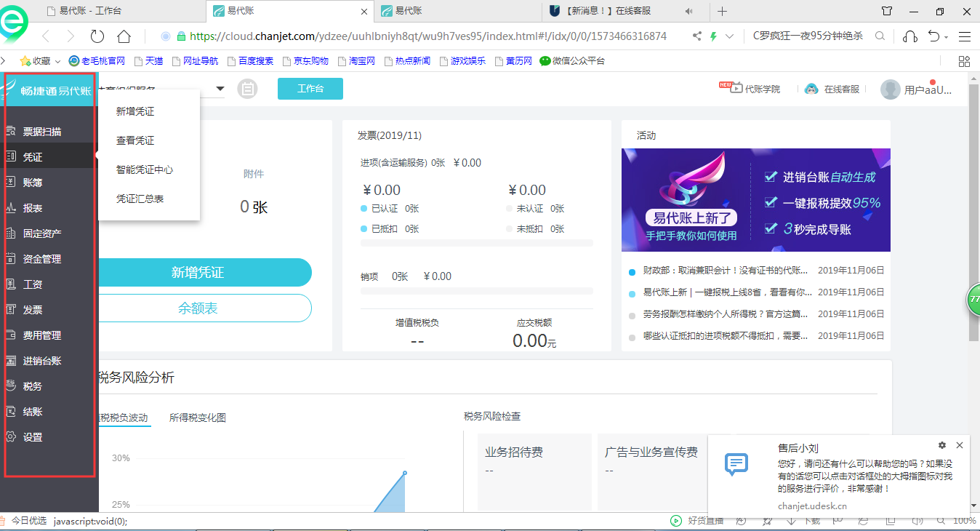Select the 凭证 sidebar item
Image resolution: width=980 pixels, height=531 pixels.
[x=33, y=157]
